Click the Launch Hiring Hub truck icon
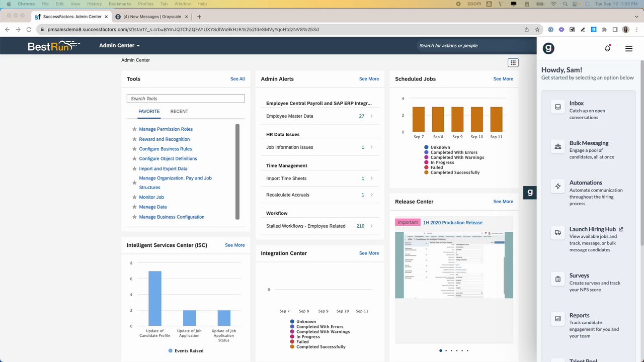The width and height of the screenshot is (644, 362). tap(558, 232)
